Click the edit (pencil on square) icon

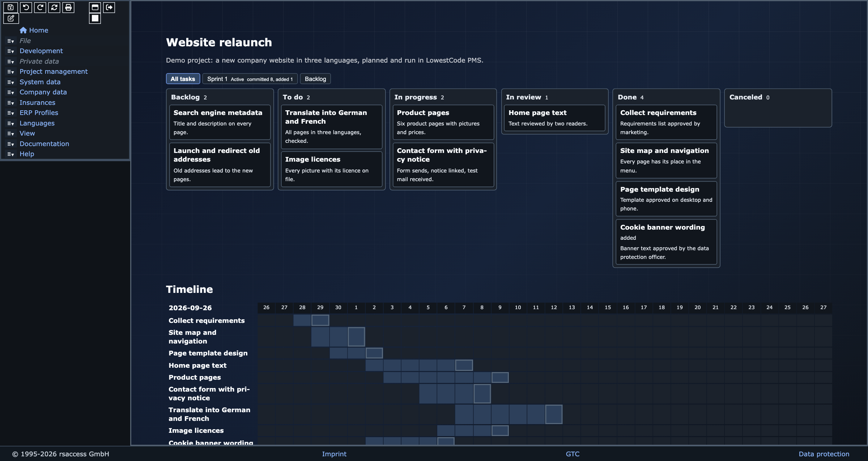tap(11, 18)
